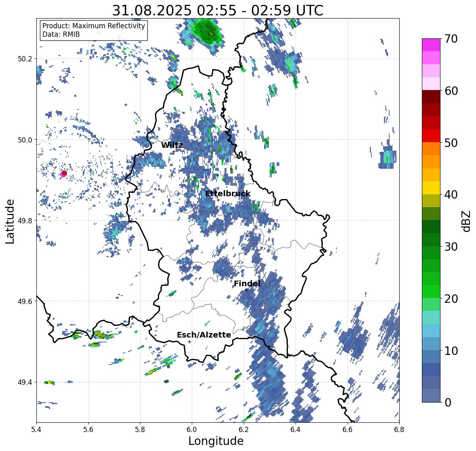Click the latitude tick label 50.0

pyautogui.click(x=25, y=140)
